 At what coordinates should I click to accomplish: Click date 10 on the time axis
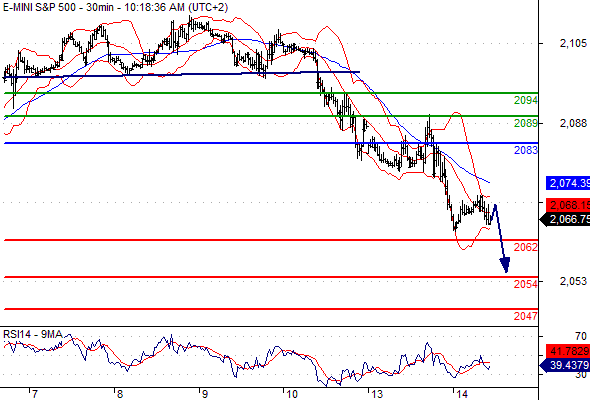click(292, 394)
